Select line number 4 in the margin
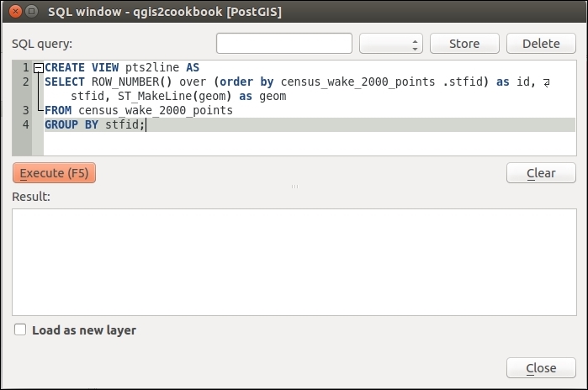Viewport: 588px width, 390px height. (x=26, y=124)
